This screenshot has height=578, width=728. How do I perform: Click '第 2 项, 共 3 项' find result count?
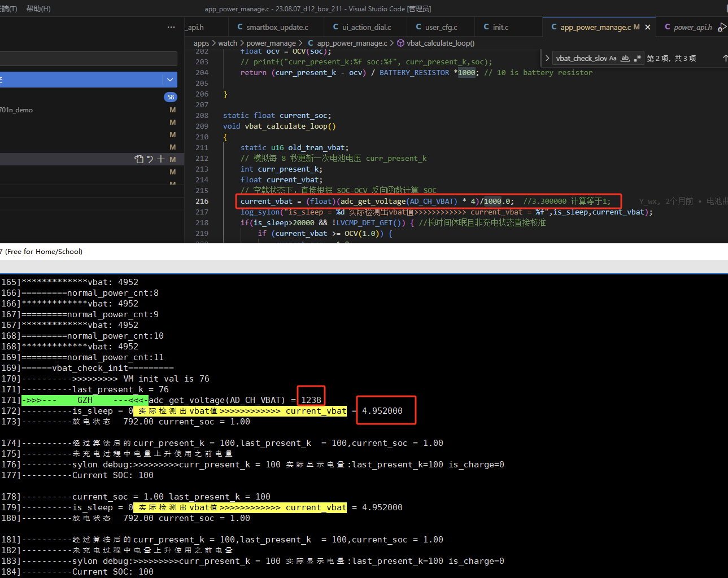(x=671, y=58)
